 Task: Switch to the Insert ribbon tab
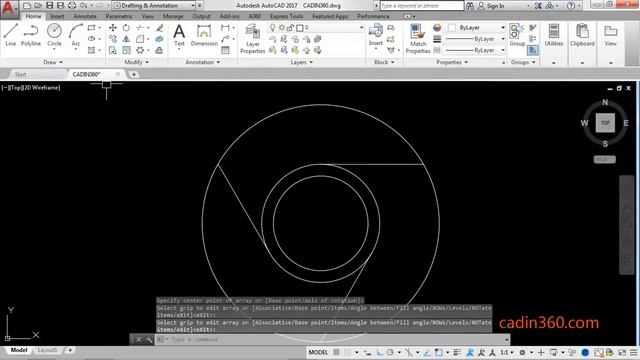[x=57, y=16]
